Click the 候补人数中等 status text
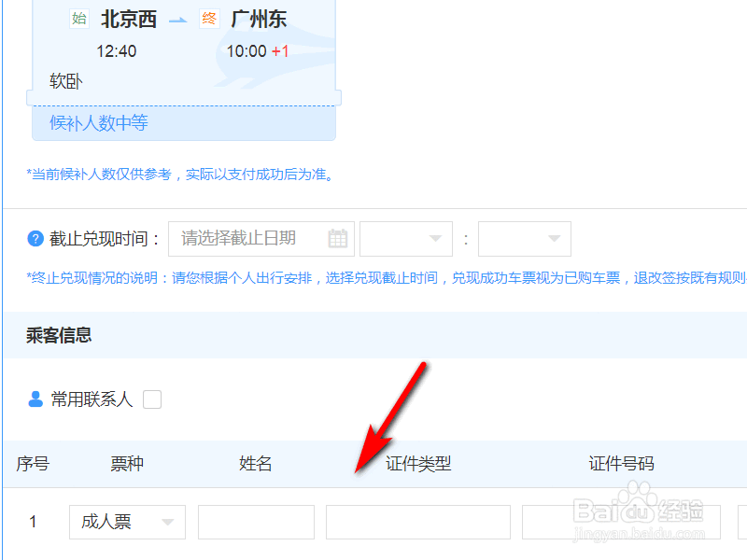Image resolution: width=747 pixels, height=560 pixels. click(x=99, y=123)
